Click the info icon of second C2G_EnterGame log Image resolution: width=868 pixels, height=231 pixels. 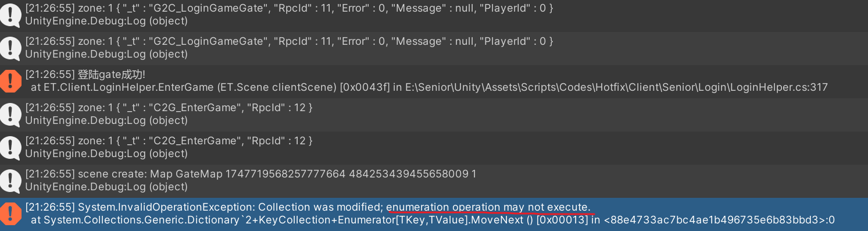pyautogui.click(x=10, y=147)
